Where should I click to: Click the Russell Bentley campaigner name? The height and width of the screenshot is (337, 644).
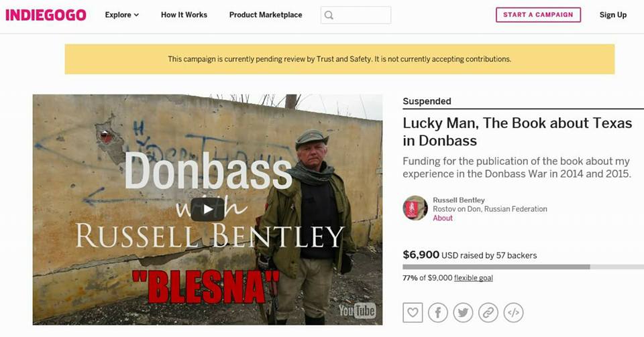point(459,200)
